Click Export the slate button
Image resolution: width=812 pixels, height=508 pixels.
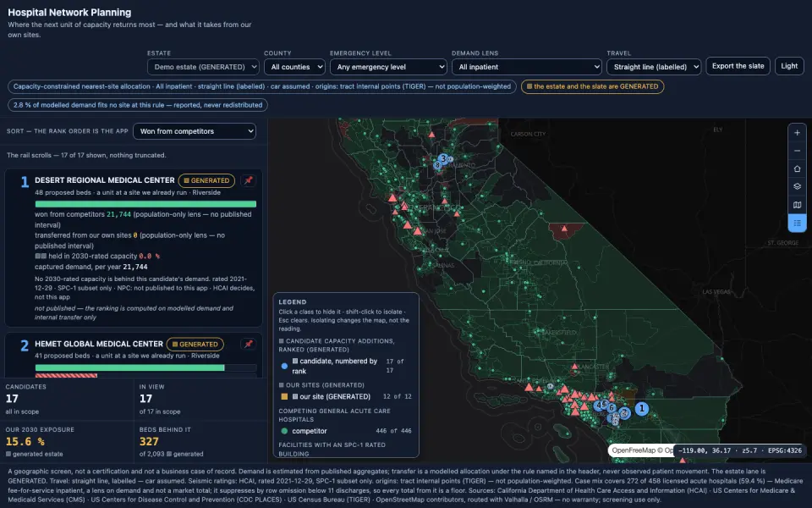click(x=738, y=66)
